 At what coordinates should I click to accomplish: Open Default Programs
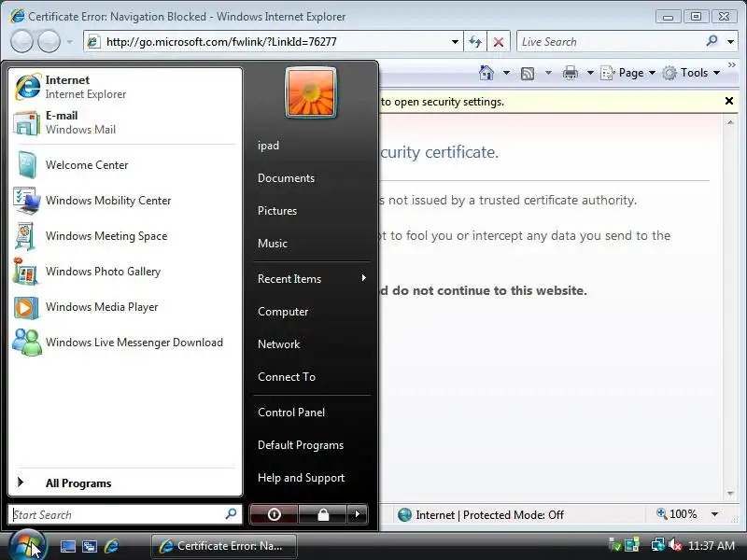tap(312, 445)
